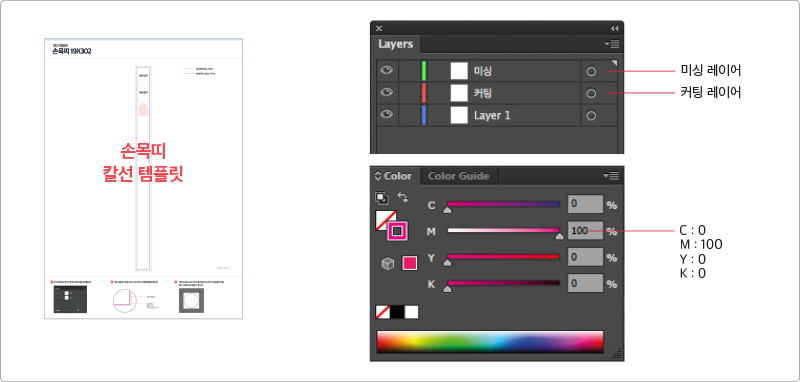
Task: Cycle Color panel view with tab arrows
Action: pyautogui.click(x=378, y=176)
